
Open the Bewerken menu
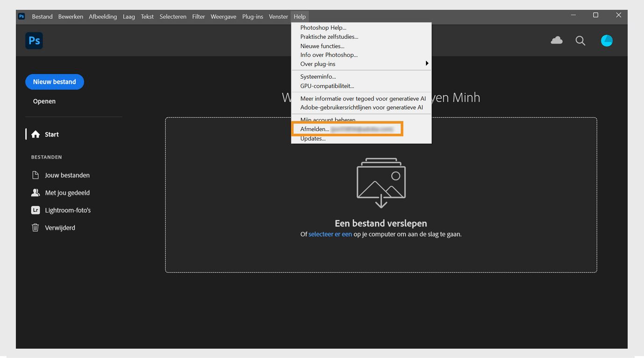71,16
